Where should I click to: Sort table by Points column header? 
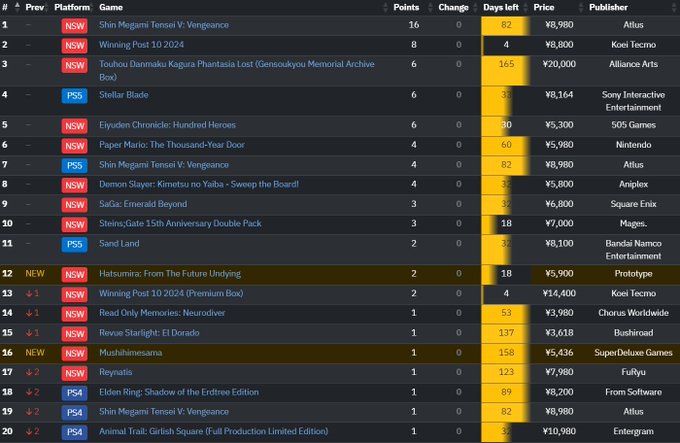[x=406, y=7]
